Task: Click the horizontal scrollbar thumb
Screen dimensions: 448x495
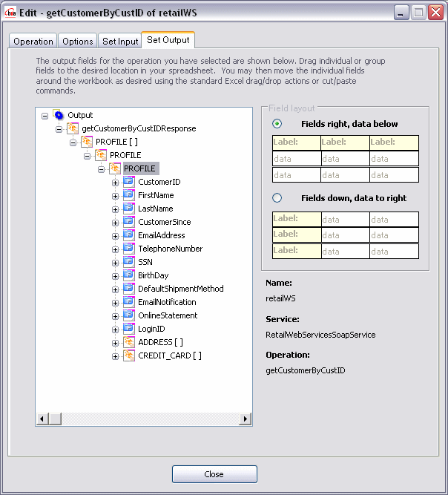Action: pos(55,419)
